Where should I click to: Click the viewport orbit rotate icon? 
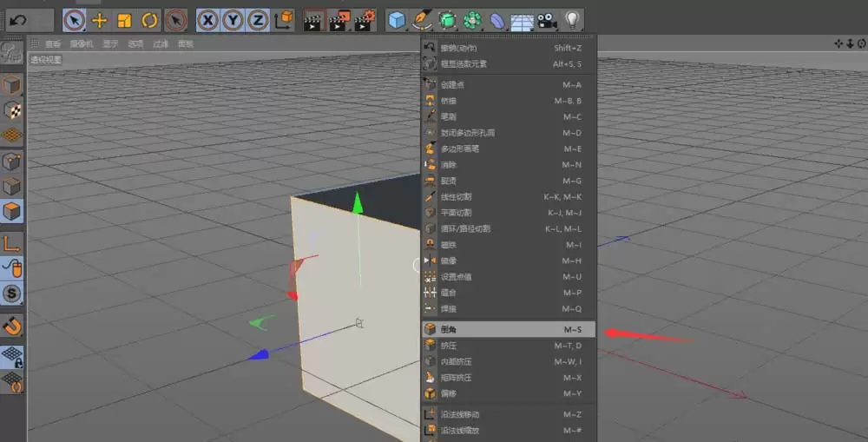[861, 43]
